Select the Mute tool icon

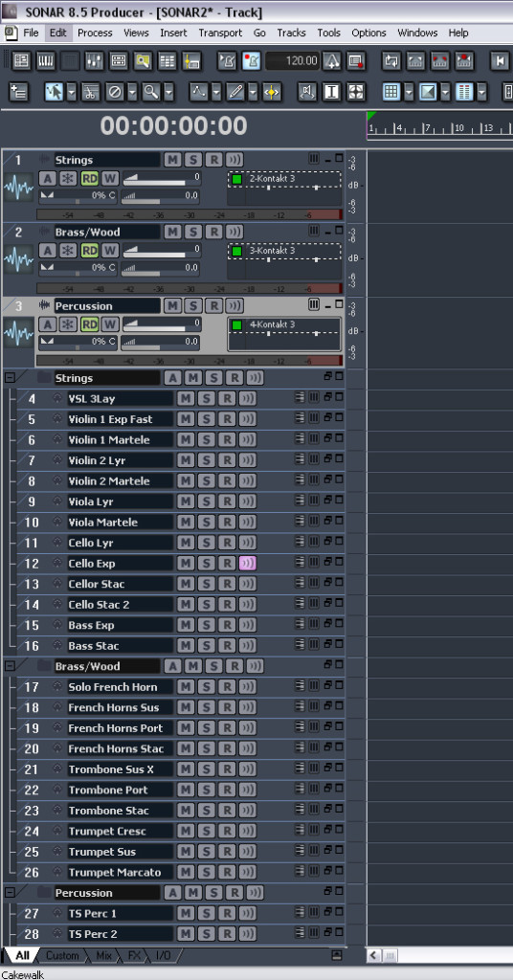115,92
